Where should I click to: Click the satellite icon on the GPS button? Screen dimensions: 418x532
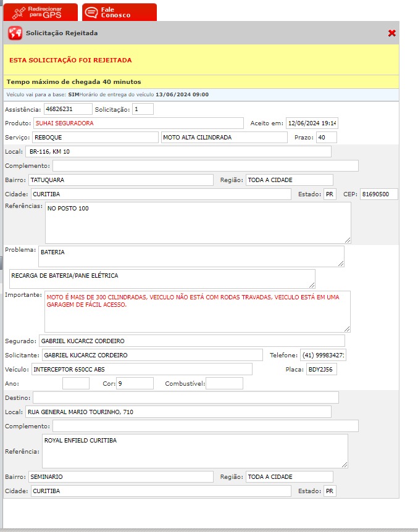point(19,12)
